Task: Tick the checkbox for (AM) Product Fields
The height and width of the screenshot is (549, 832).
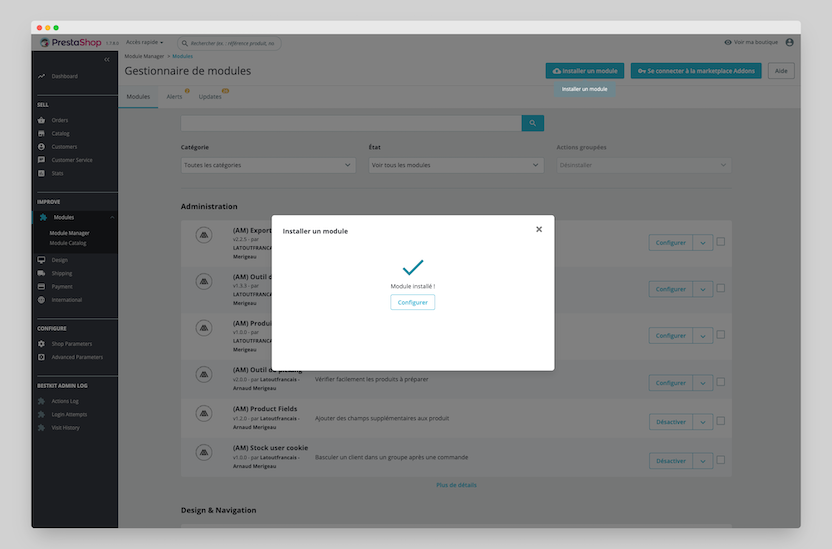Action: [x=721, y=421]
